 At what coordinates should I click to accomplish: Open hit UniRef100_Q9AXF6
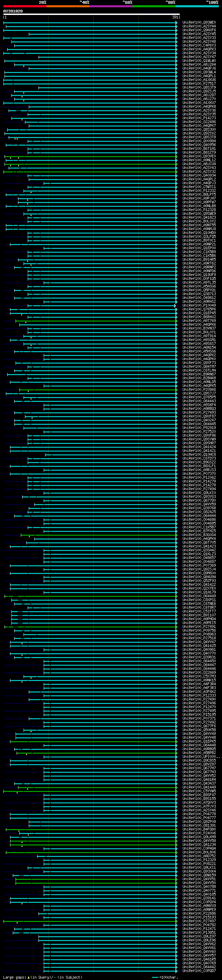199,30
